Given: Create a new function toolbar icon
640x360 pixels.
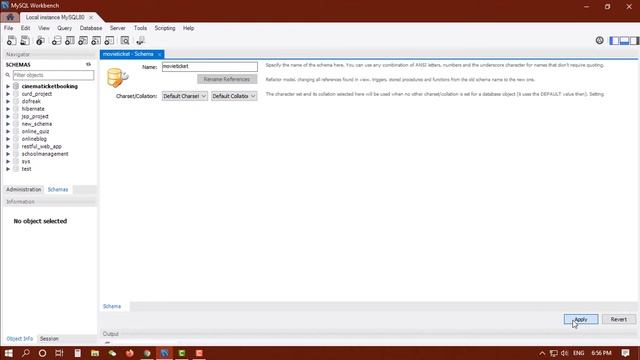Looking at the screenshot, I should [109, 40].
